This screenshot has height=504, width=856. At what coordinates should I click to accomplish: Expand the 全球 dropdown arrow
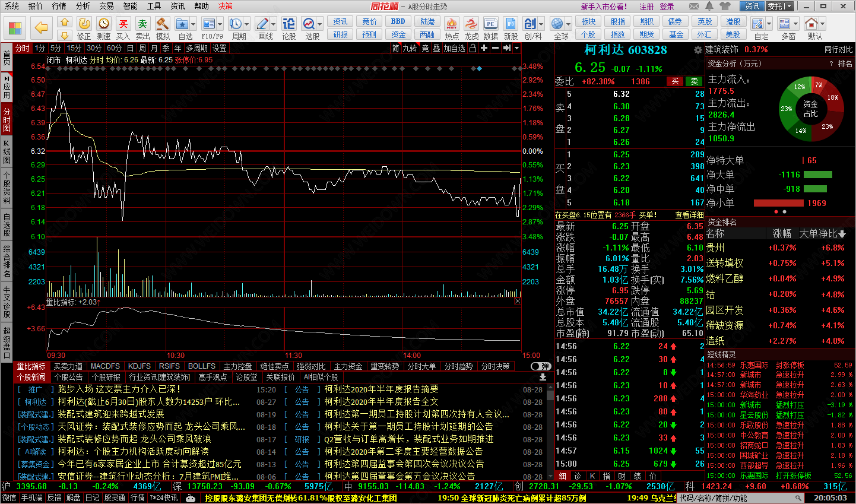point(568,24)
